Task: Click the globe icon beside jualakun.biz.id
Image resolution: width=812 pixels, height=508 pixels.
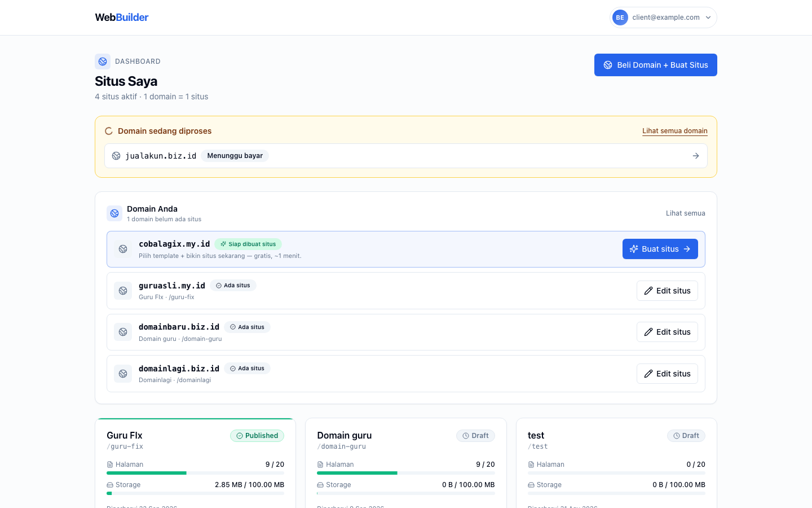Action: pos(116,156)
